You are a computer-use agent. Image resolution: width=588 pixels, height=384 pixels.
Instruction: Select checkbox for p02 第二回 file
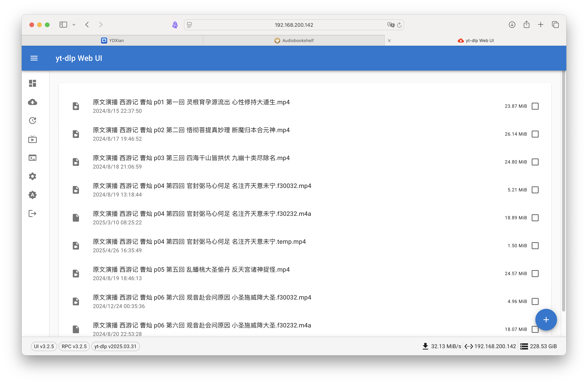535,134
